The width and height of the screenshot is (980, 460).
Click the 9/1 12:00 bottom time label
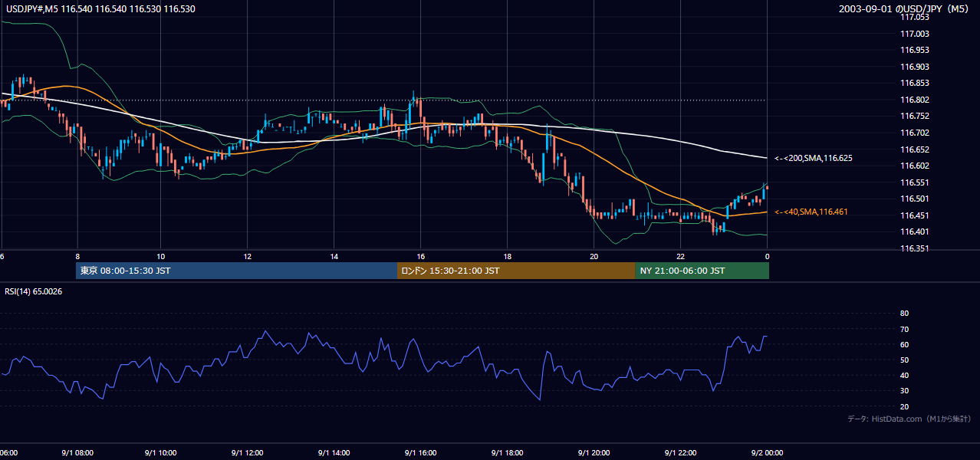click(x=248, y=453)
